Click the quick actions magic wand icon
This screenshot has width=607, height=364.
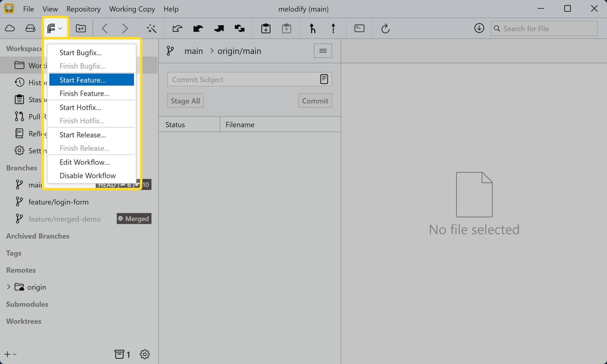coord(151,29)
